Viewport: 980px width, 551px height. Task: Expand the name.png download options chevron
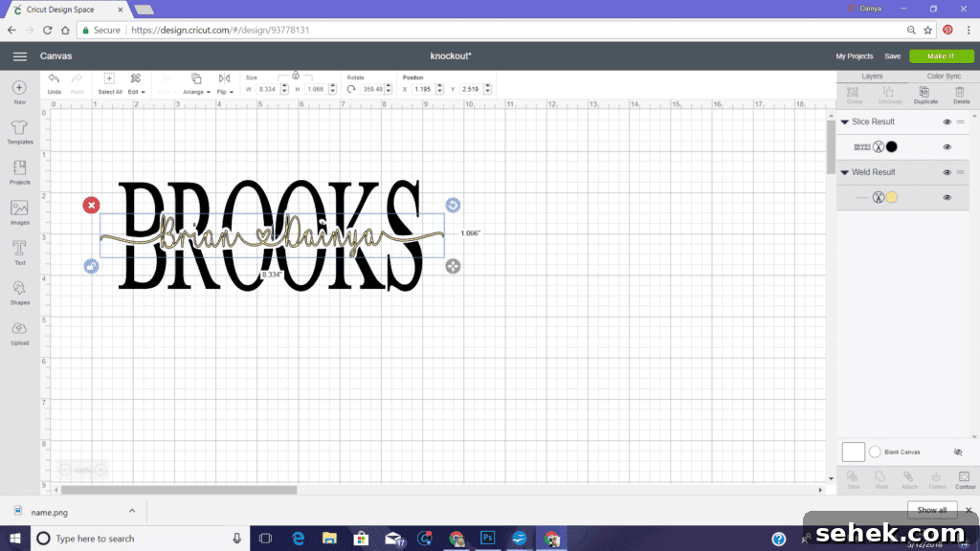coord(132,511)
